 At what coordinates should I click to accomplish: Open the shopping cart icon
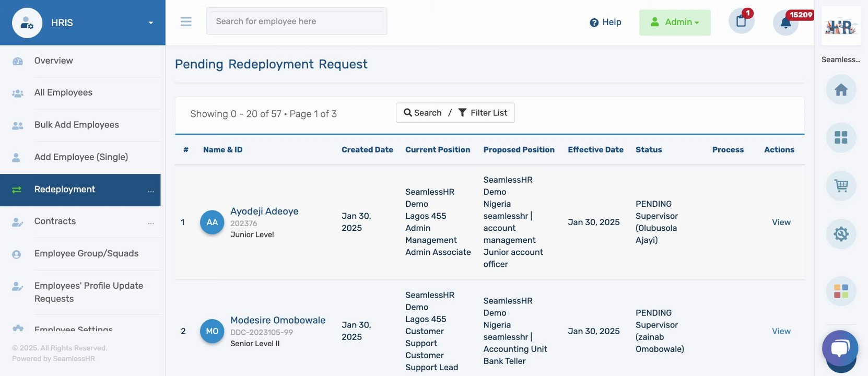coord(841,185)
